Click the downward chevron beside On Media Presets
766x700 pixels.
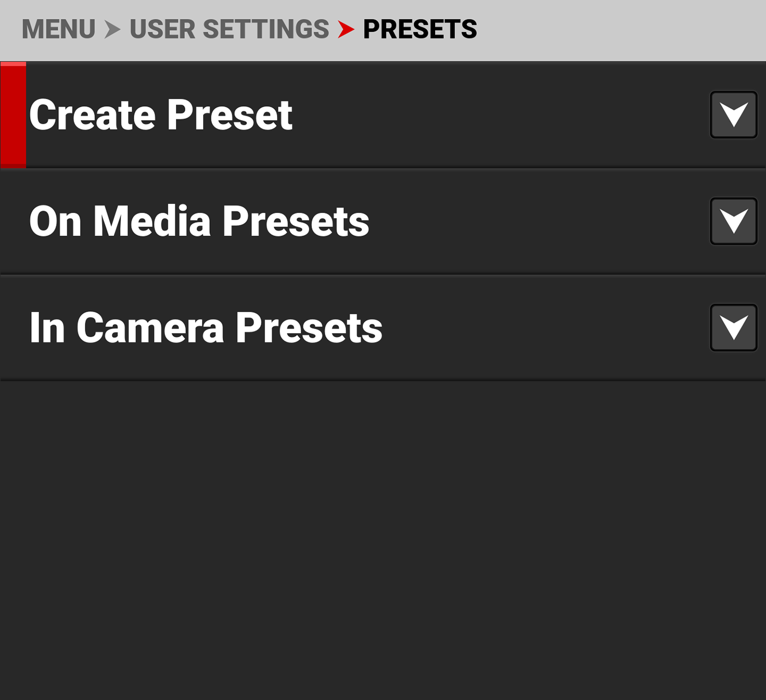pos(733,221)
